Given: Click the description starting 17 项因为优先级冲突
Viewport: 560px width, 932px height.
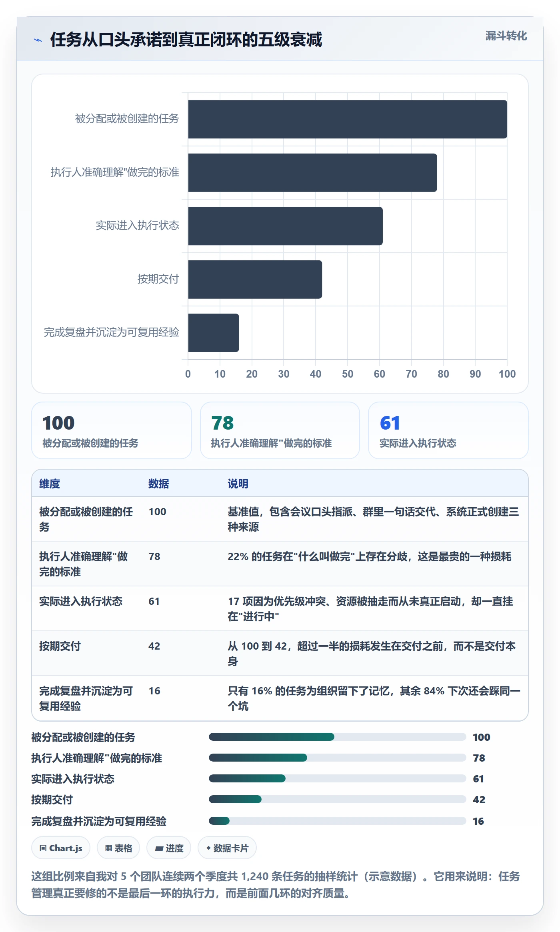Looking at the screenshot, I should (x=370, y=609).
